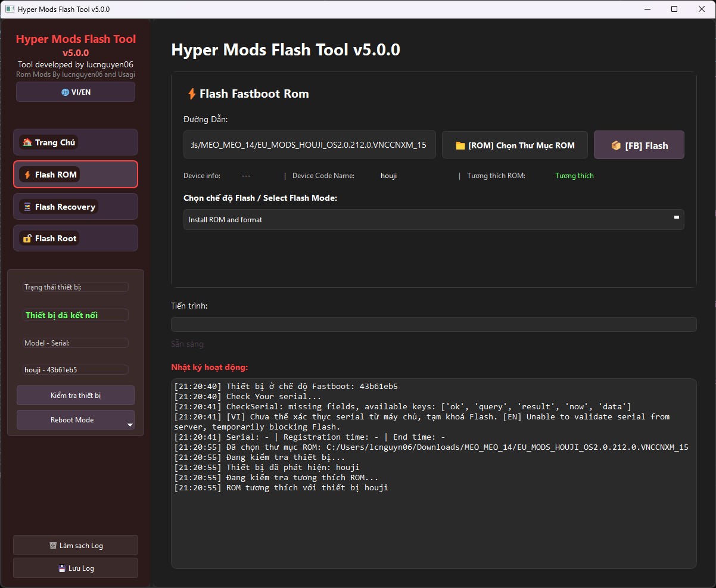The height and width of the screenshot is (588, 716).
Task: Click the Tiến trình progress bar
Action: 433,323
